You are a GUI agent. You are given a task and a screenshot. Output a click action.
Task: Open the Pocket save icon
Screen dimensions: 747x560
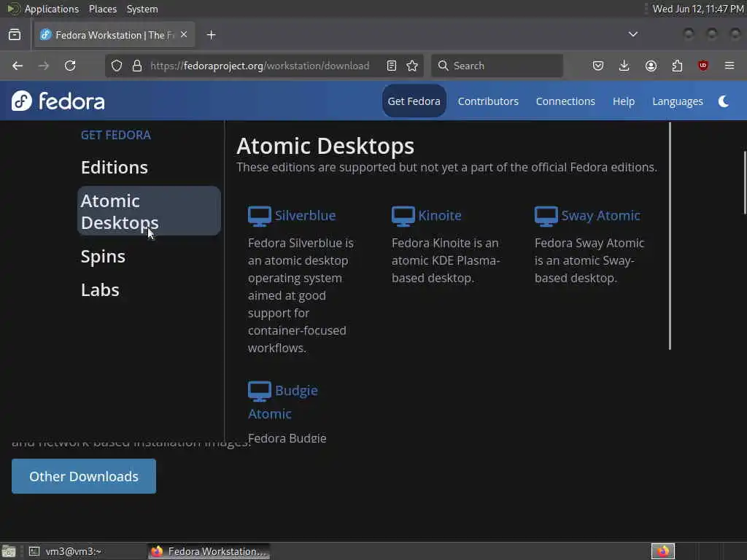point(598,66)
